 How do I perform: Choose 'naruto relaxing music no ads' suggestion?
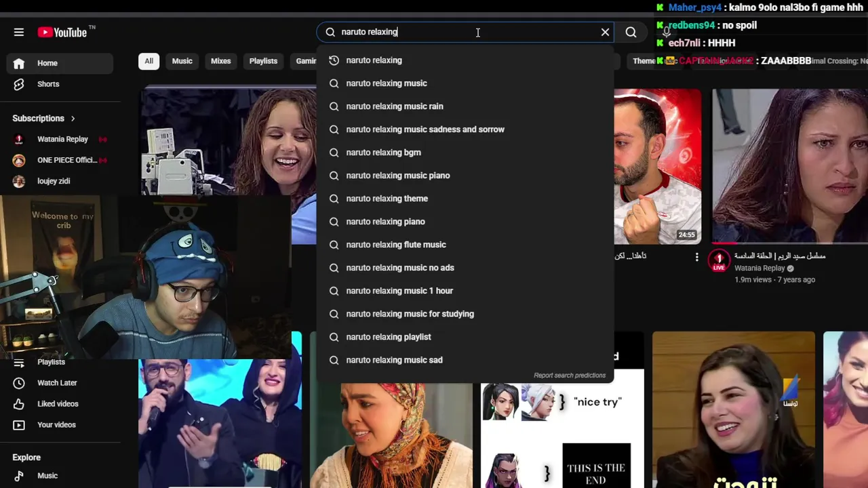click(x=465, y=268)
